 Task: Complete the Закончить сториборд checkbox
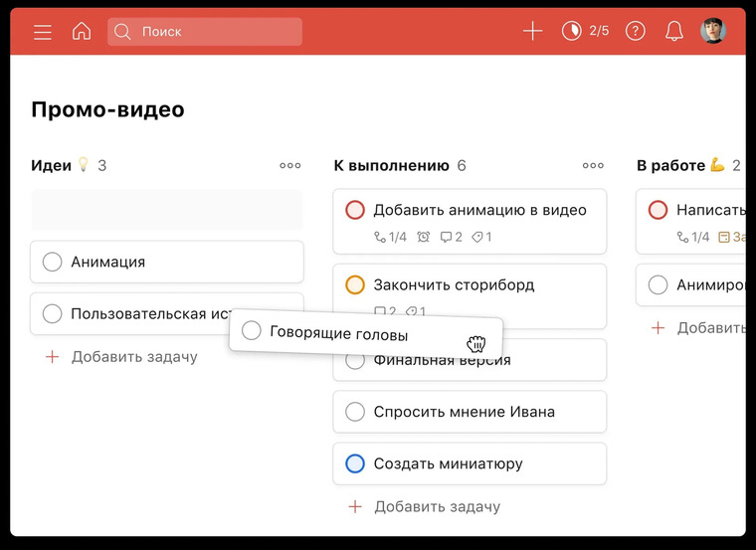(x=355, y=284)
